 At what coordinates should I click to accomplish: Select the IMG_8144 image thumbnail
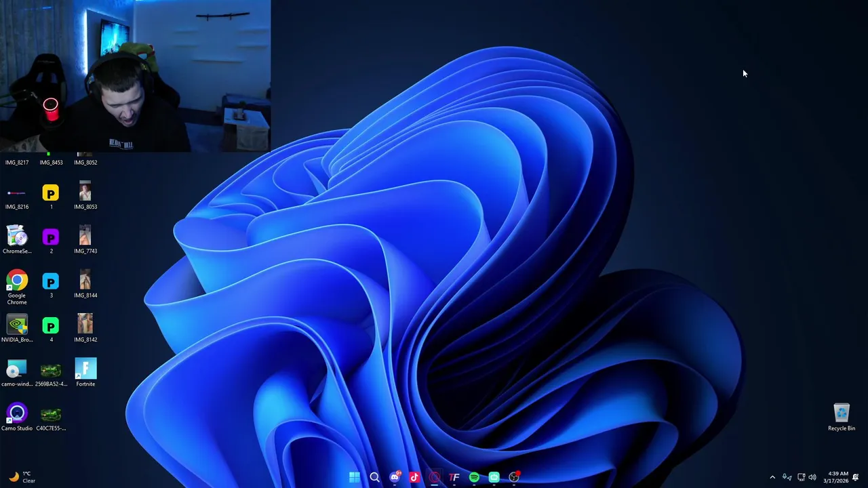pos(85,280)
